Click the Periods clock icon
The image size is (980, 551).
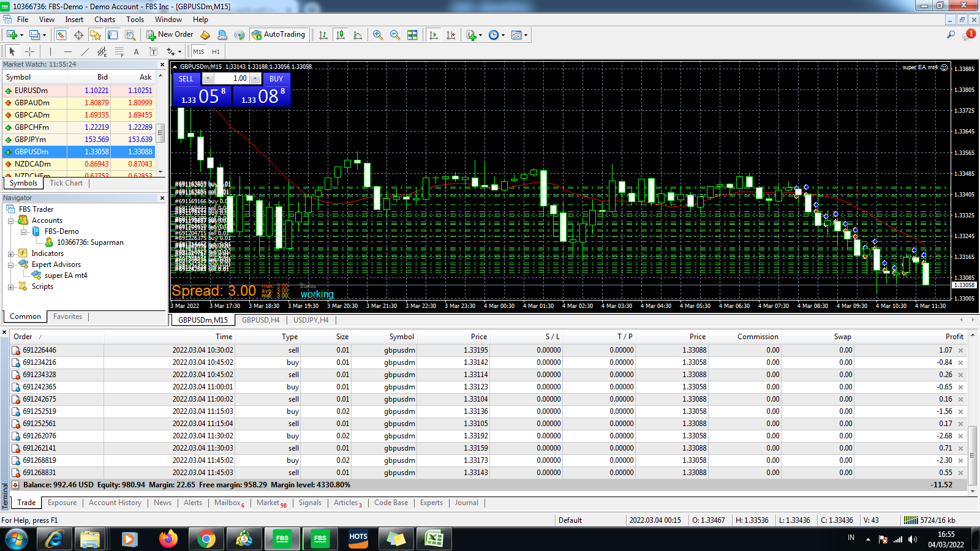tap(494, 35)
